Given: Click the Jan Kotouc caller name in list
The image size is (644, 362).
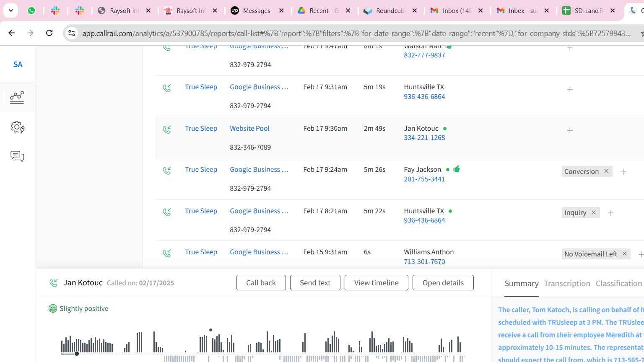Looking at the screenshot, I should [421, 128].
